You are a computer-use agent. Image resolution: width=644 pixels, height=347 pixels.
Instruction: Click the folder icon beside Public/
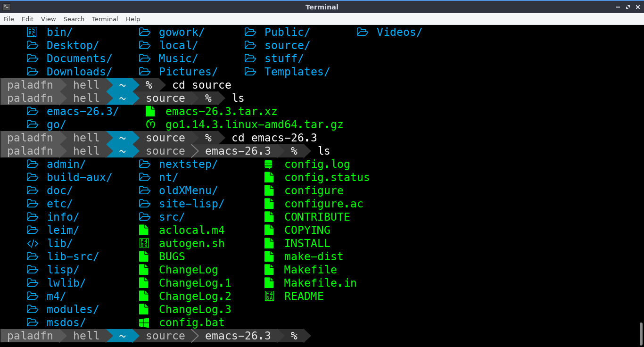click(x=250, y=32)
